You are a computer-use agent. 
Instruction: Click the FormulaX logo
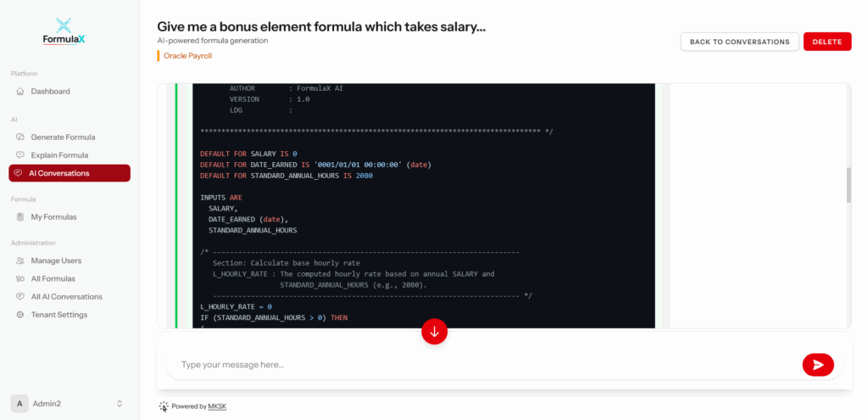(x=64, y=31)
